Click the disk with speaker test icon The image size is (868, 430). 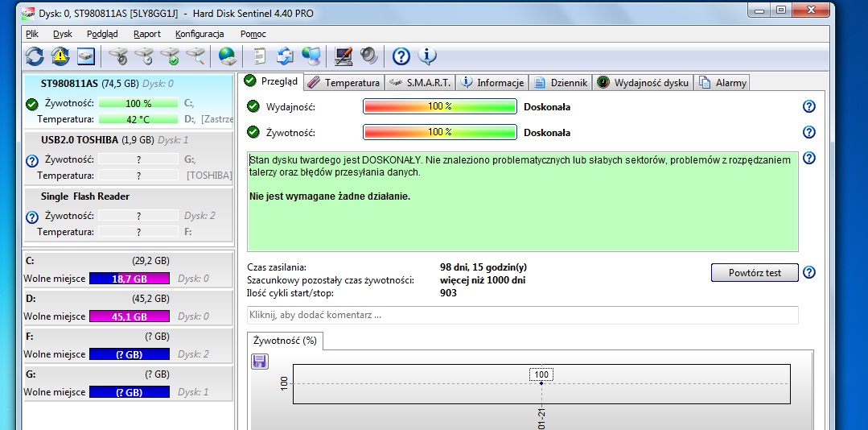(118, 56)
